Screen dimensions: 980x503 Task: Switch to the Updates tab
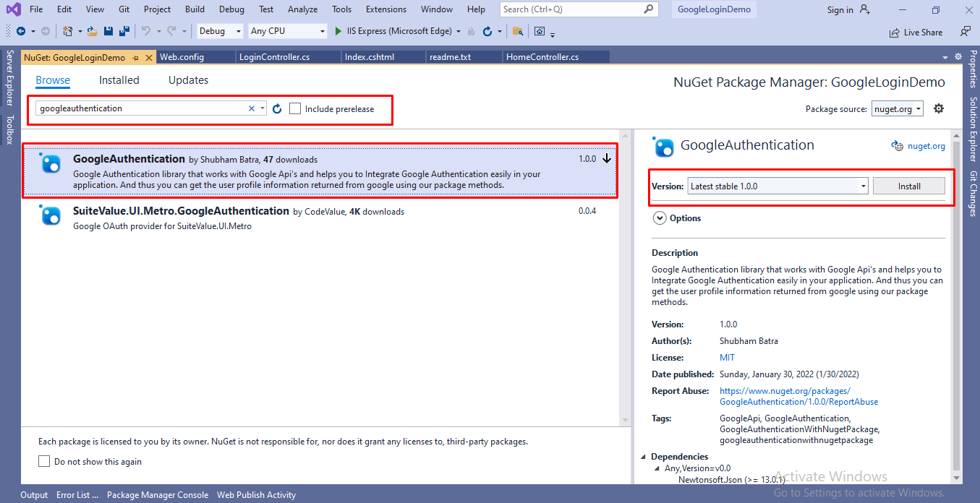[x=188, y=80]
